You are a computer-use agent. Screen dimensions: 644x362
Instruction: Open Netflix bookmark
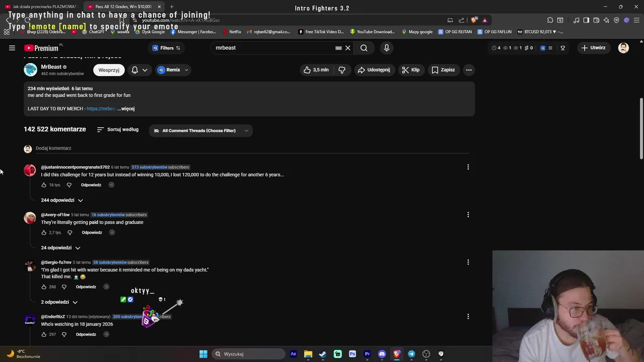click(x=231, y=32)
